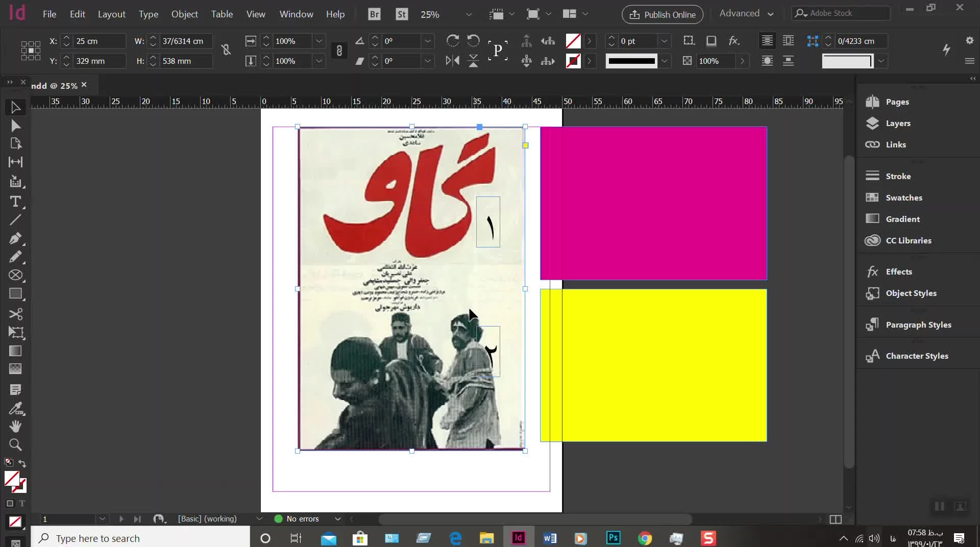The height and width of the screenshot is (547, 980).
Task: Toggle formatting affects text
Action: 22,503
